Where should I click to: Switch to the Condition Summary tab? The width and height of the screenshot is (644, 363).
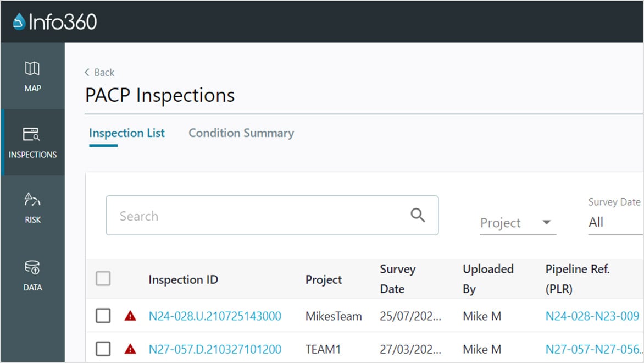coord(241,133)
